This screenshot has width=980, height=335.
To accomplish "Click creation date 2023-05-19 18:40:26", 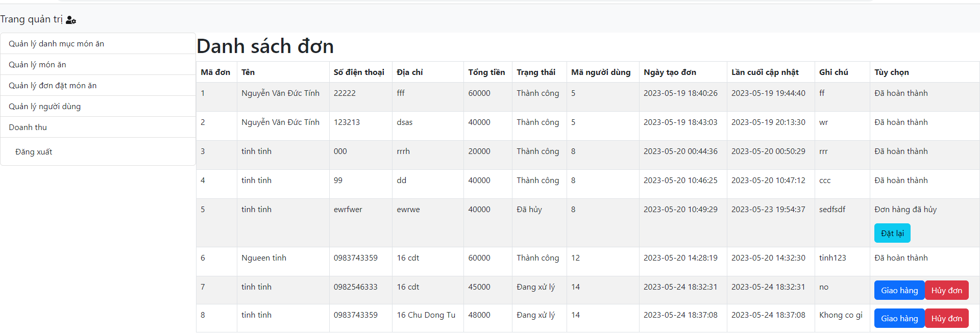I will click(680, 93).
